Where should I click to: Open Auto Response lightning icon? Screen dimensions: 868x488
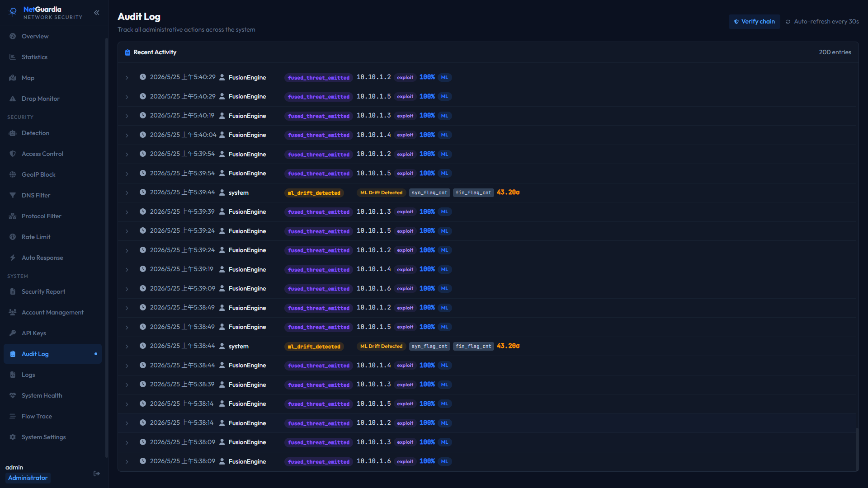click(x=13, y=258)
